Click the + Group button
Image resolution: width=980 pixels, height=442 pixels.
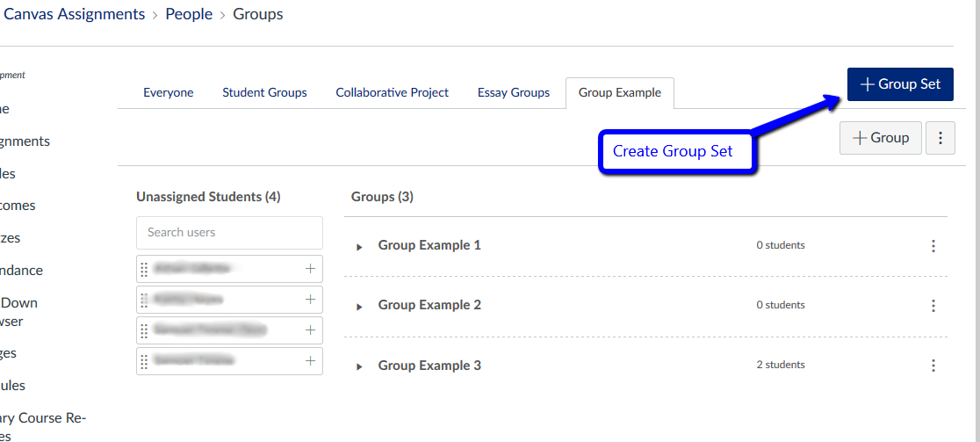[881, 138]
